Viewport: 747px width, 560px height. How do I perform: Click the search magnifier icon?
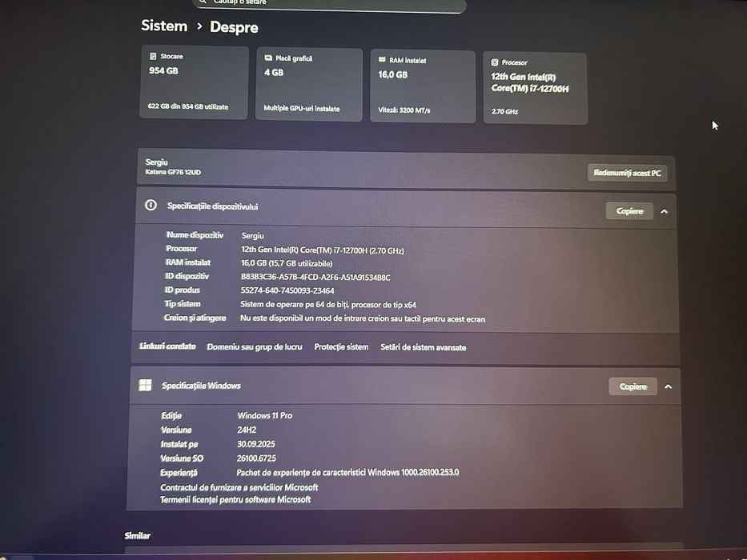(203, 2)
